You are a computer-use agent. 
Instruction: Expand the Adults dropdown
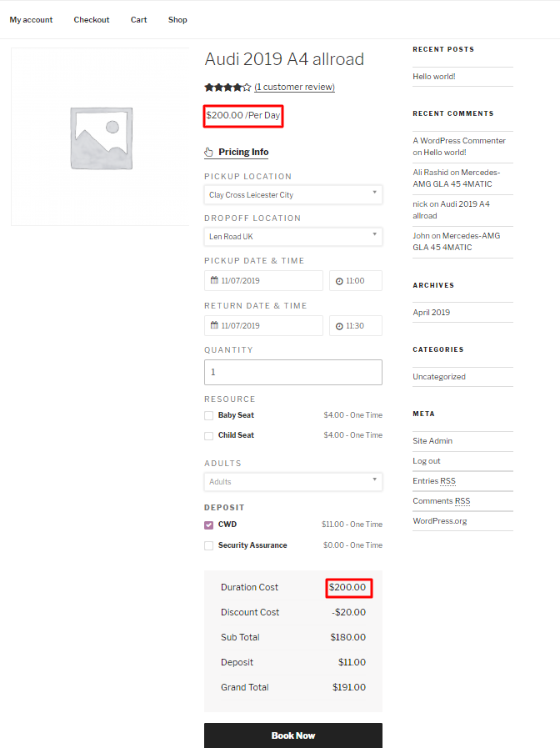[293, 482]
